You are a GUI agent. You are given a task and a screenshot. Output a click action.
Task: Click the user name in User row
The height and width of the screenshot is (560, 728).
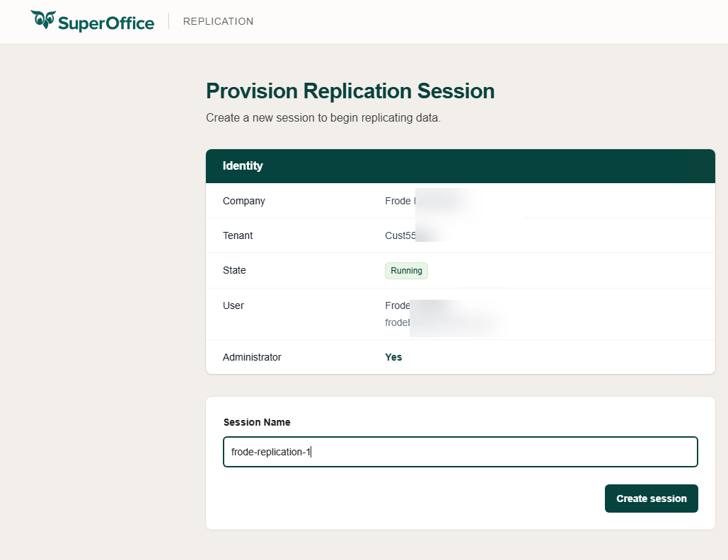[398, 305]
